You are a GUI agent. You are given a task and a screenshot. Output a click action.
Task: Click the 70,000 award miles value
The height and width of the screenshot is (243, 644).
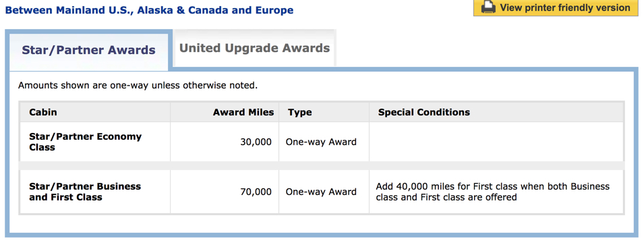pyautogui.click(x=256, y=192)
